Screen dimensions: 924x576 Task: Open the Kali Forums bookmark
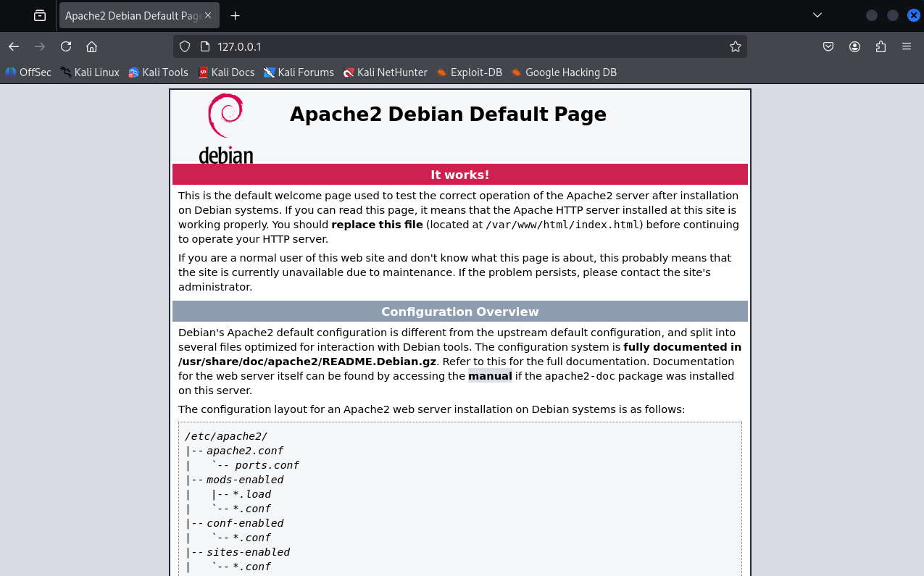coord(299,72)
